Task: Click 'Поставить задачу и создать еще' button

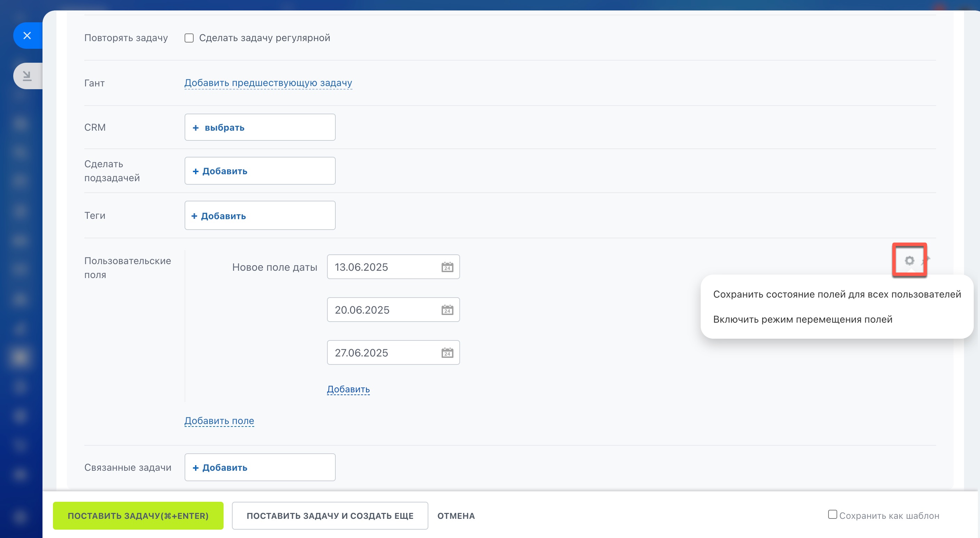Action: coord(330,516)
